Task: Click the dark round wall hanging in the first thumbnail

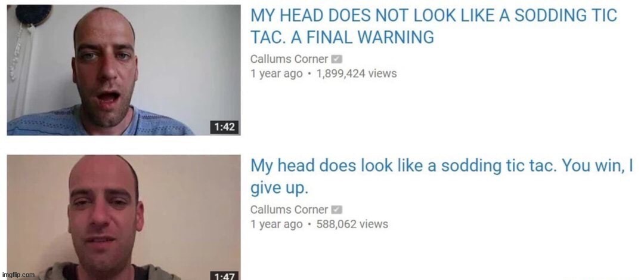Action: pos(33,14)
